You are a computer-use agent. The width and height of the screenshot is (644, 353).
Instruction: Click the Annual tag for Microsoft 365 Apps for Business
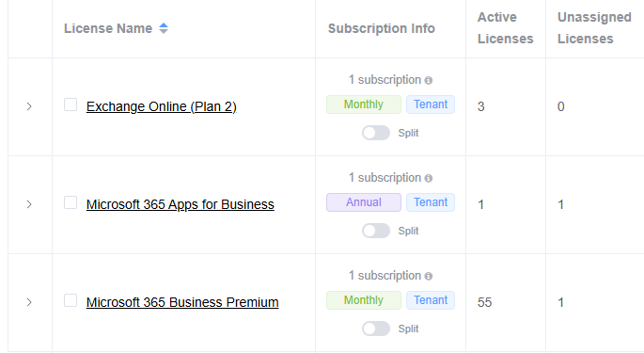click(364, 202)
